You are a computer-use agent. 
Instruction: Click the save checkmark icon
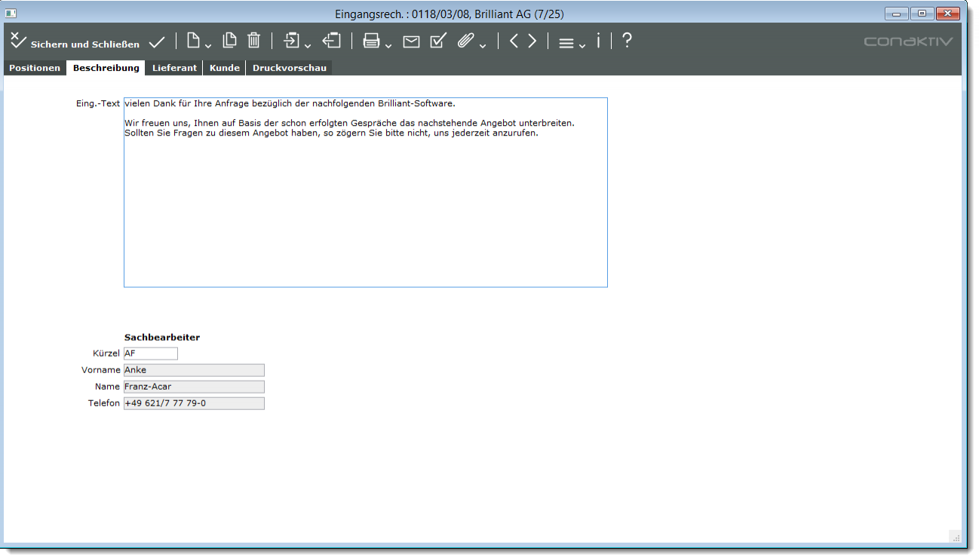click(157, 42)
